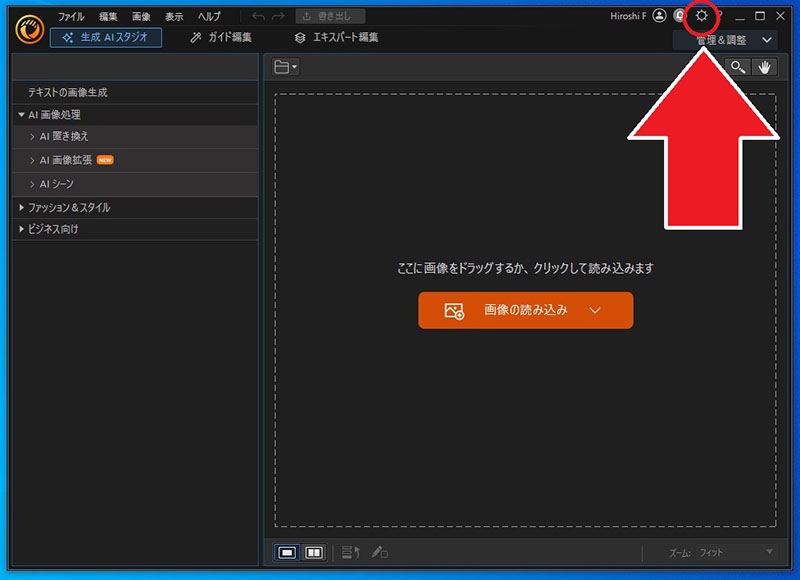
Task: Click the undo arrow icon
Action: pyautogui.click(x=259, y=17)
